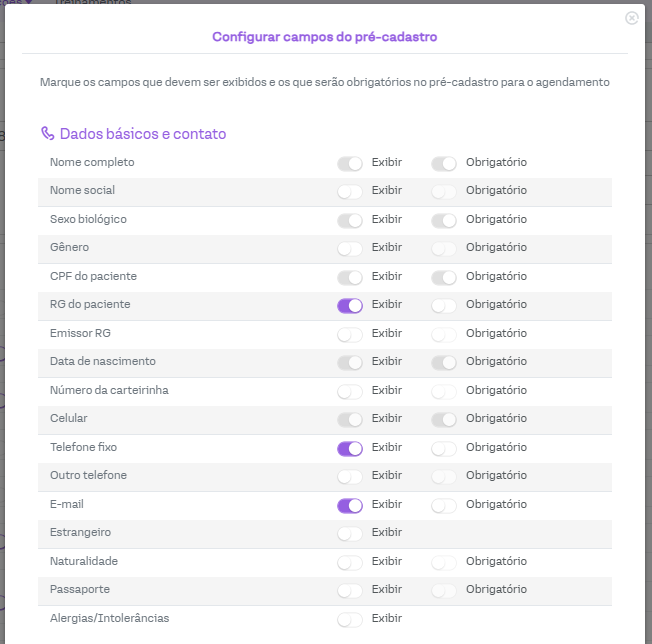Show the Outro telefone field
Screen dimensions: 652x644
(350, 476)
